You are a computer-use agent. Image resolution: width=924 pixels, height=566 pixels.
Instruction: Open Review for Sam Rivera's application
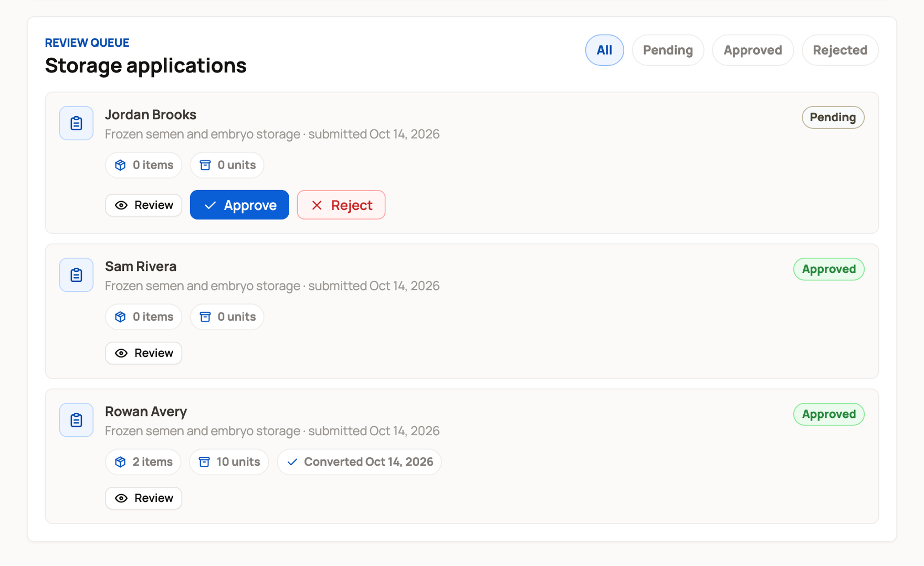pos(143,353)
